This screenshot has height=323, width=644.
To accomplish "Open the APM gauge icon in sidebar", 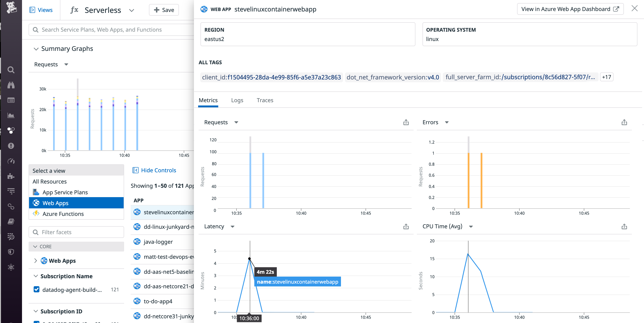I will tap(11, 161).
